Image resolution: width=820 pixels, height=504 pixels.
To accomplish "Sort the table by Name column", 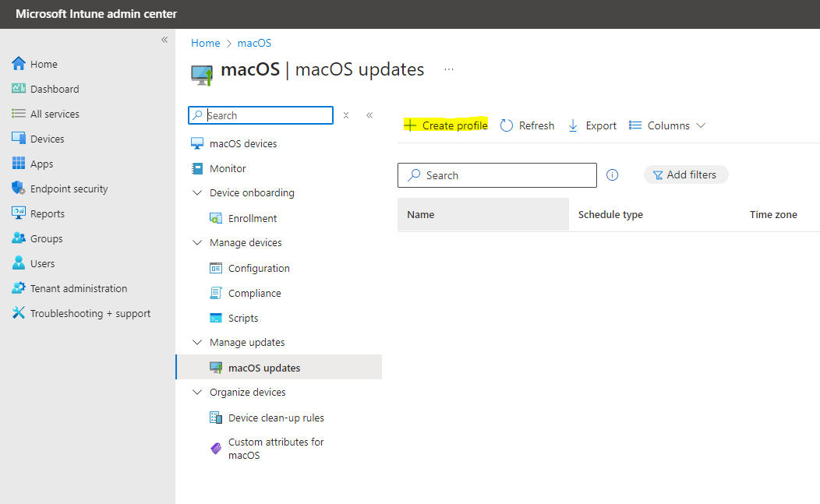I will [x=483, y=214].
